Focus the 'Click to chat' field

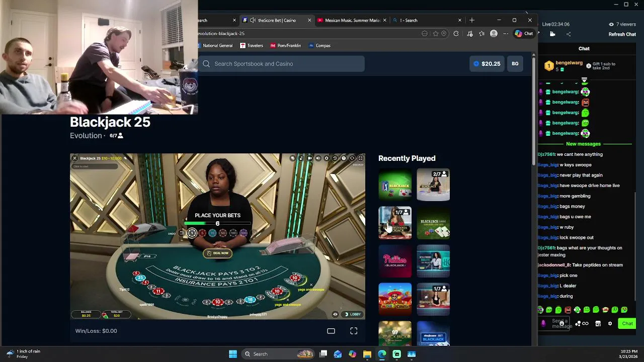pos(96,166)
